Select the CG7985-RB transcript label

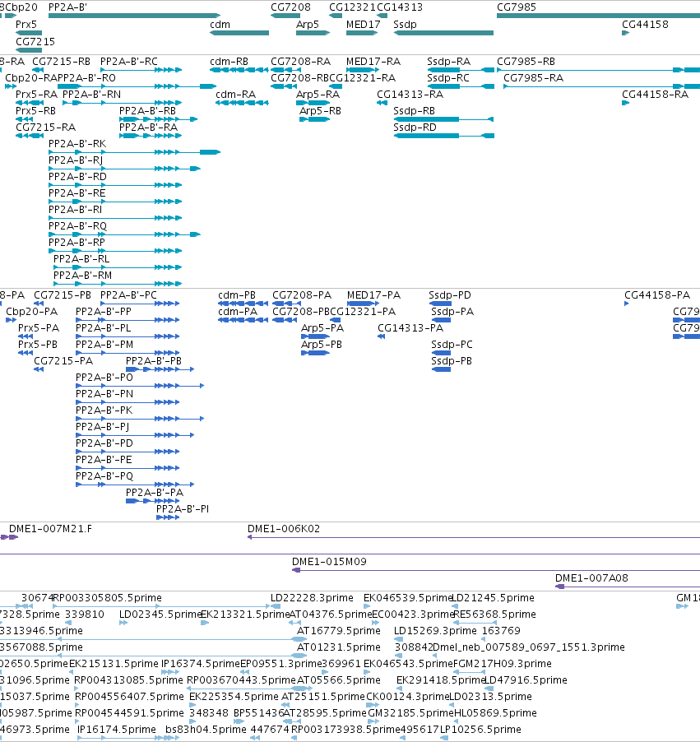[526, 62]
